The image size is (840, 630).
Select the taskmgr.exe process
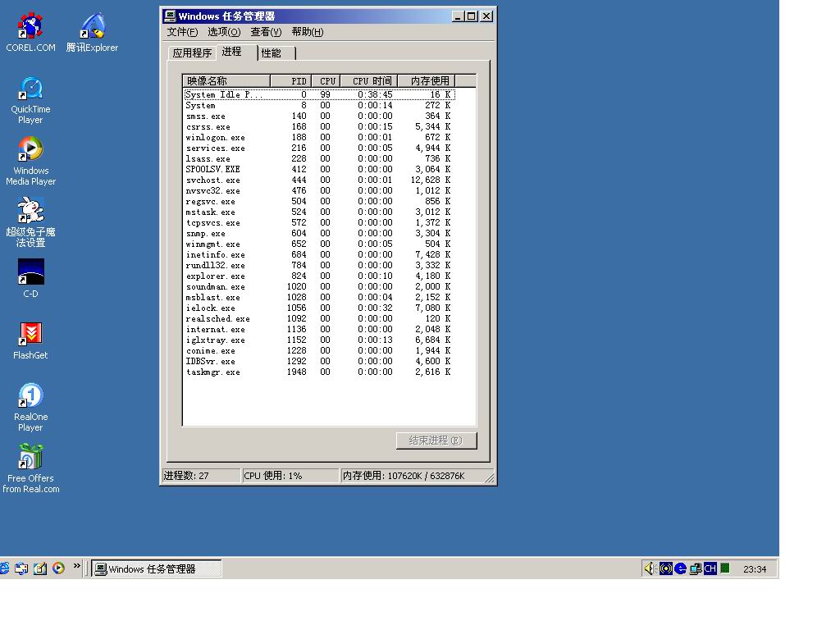319,372
